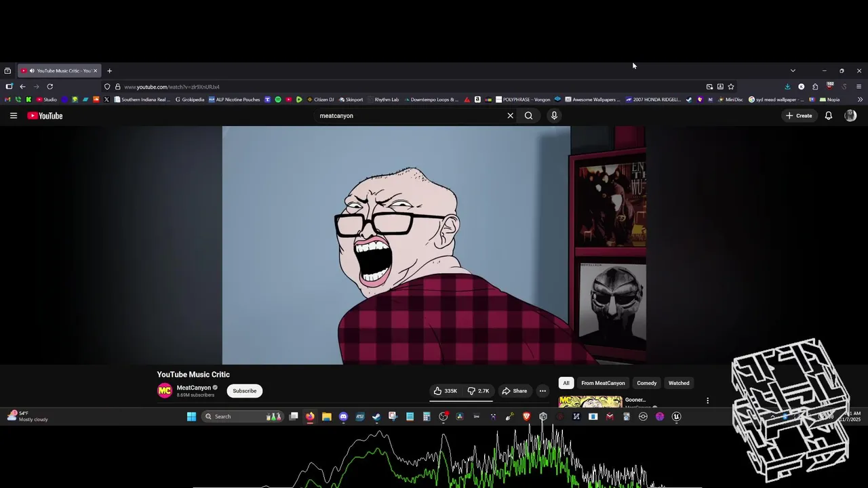Image resolution: width=868 pixels, height=488 pixels.
Task: Start voice search with microphone icon
Action: pyautogui.click(x=554, y=116)
